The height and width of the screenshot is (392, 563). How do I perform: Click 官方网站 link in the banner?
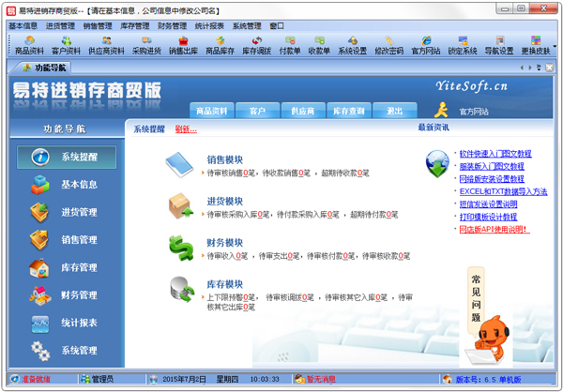pos(474,112)
